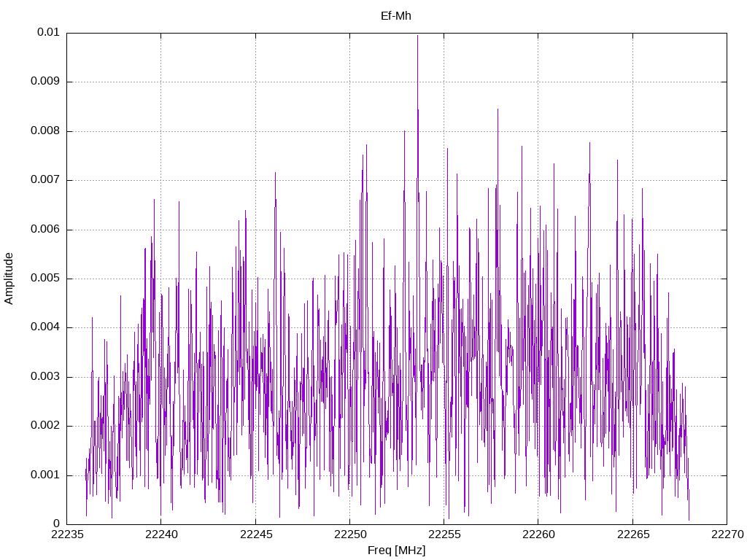Image resolution: width=747 pixels, height=560 pixels.
Task: Click the tallest spectrum peak near 0.01
Action: coord(418,36)
